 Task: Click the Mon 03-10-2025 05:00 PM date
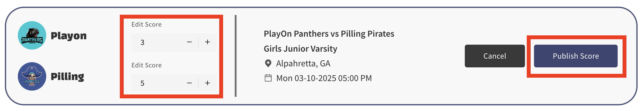click(324, 78)
